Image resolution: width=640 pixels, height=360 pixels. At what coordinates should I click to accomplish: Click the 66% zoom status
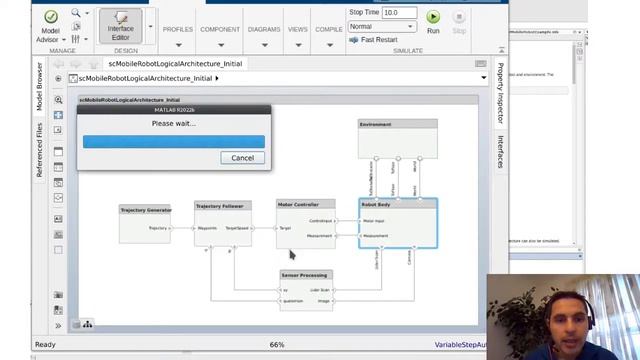click(x=277, y=345)
